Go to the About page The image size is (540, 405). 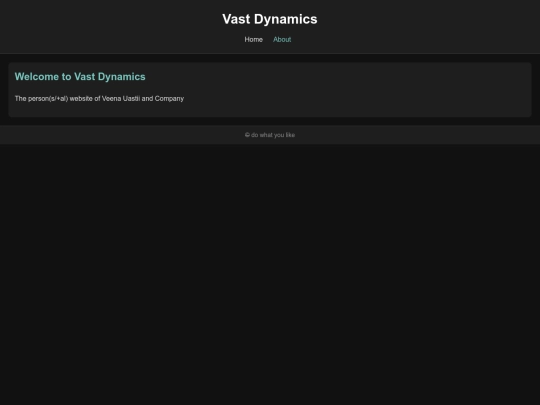point(282,40)
